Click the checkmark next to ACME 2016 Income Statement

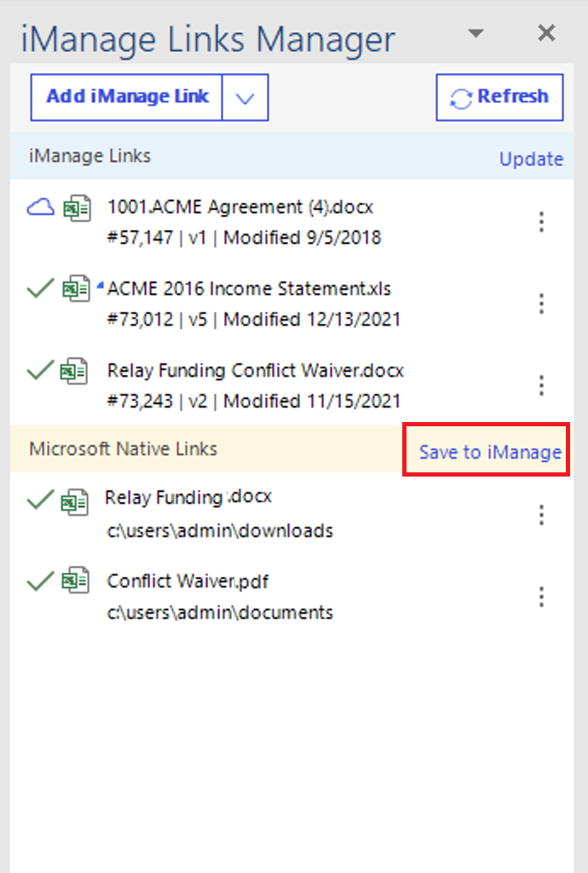click(x=40, y=290)
